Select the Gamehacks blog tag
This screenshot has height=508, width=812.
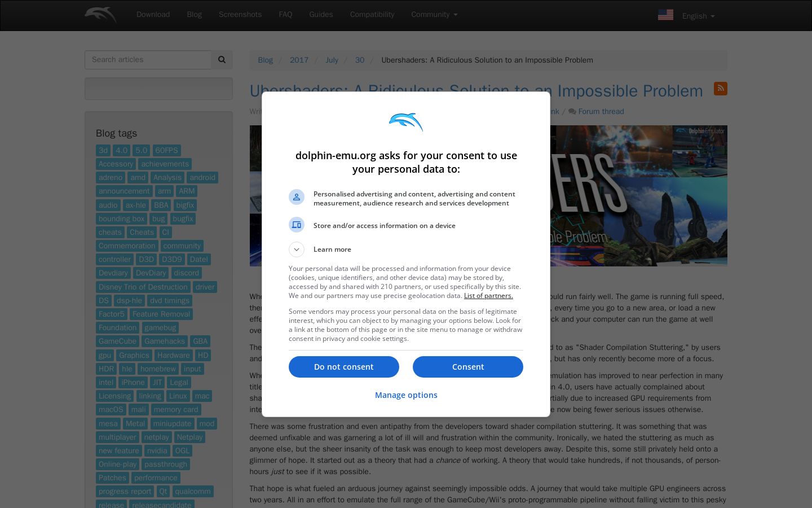click(x=165, y=341)
